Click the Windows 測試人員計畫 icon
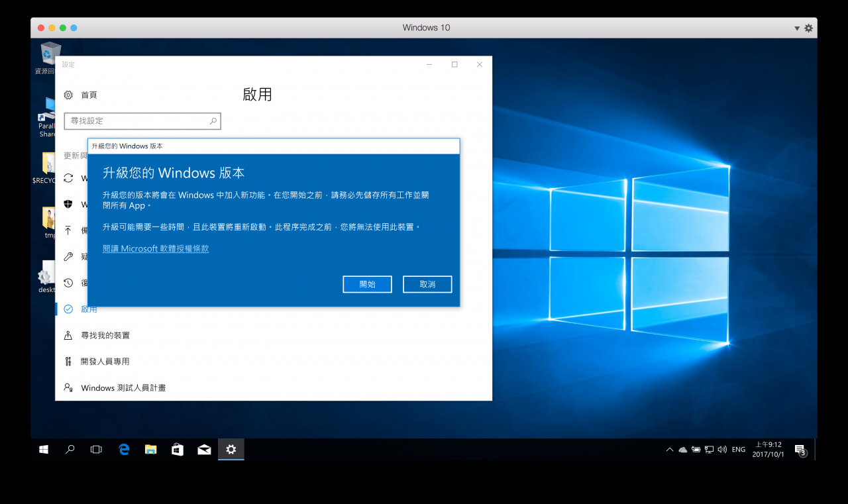848x504 pixels. 68,388
